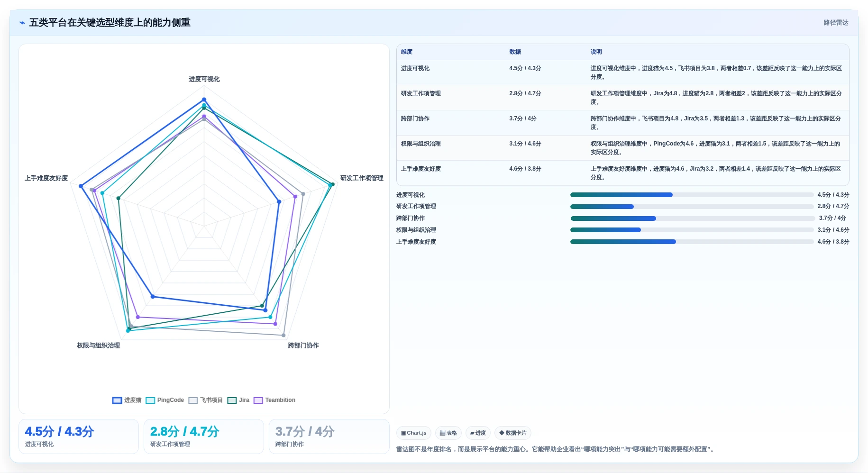Click the 表格 tag chip
The image size is (868, 473).
point(448,433)
